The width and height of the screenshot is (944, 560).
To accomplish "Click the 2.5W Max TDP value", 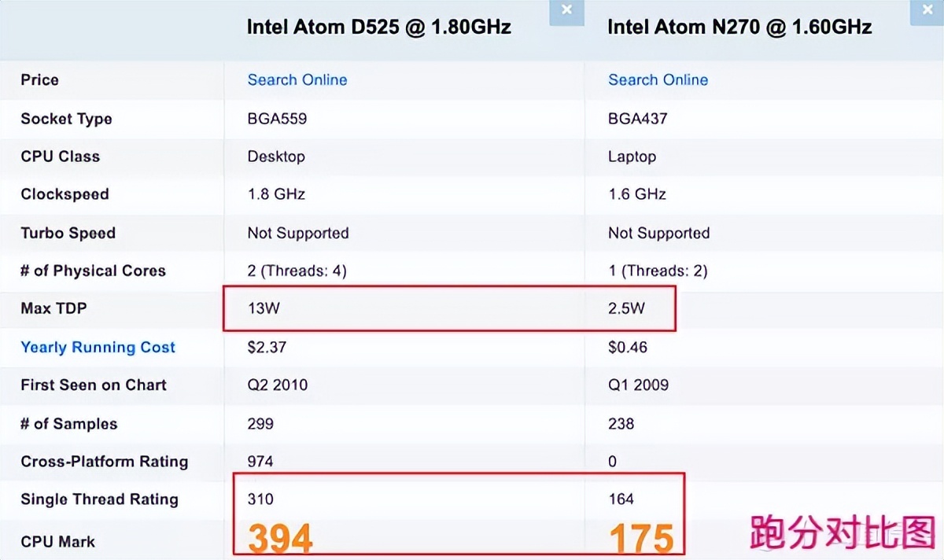I will pos(626,308).
